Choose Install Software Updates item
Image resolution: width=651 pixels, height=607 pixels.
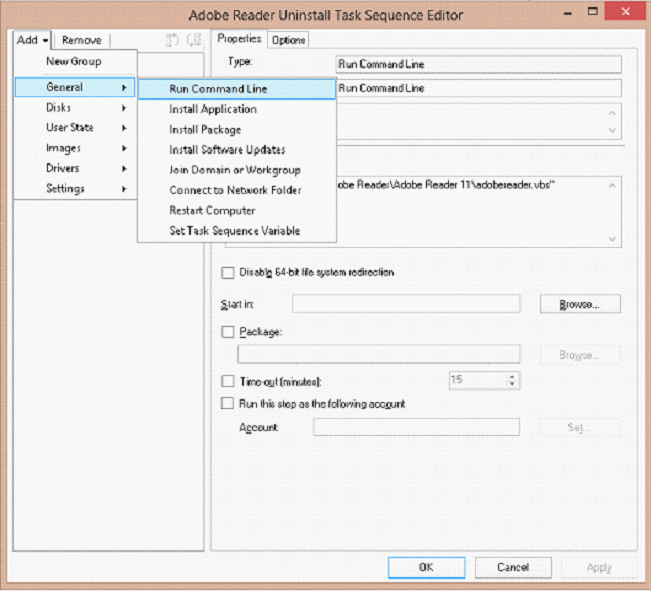coord(237,149)
